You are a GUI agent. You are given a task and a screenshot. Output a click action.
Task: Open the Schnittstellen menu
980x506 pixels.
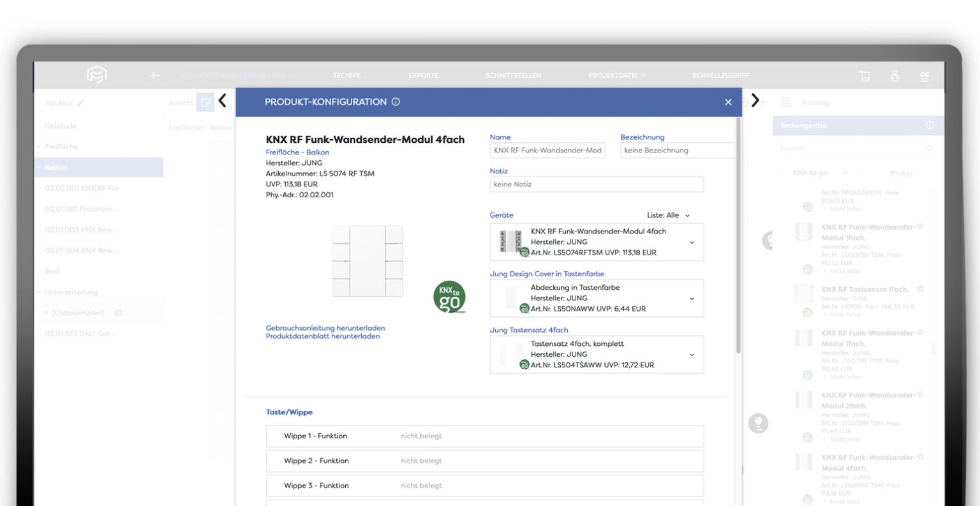click(514, 75)
